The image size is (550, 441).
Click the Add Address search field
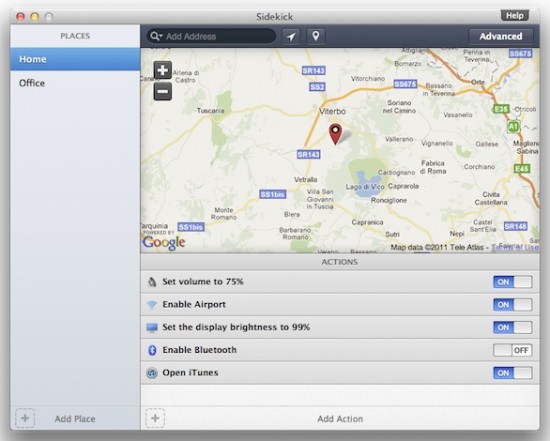pyautogui.click(x=211, y=36)
